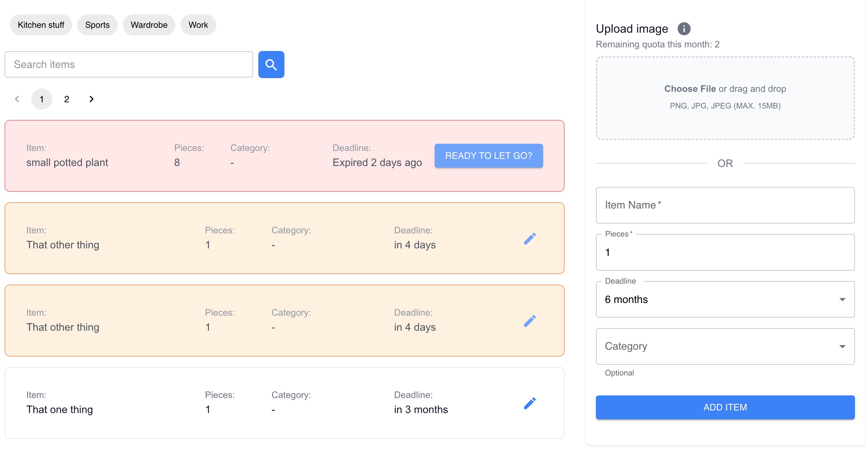The image size is (868, 449).
Task: Filter by Kitchen stuff category chip
Action: [41, 25]
